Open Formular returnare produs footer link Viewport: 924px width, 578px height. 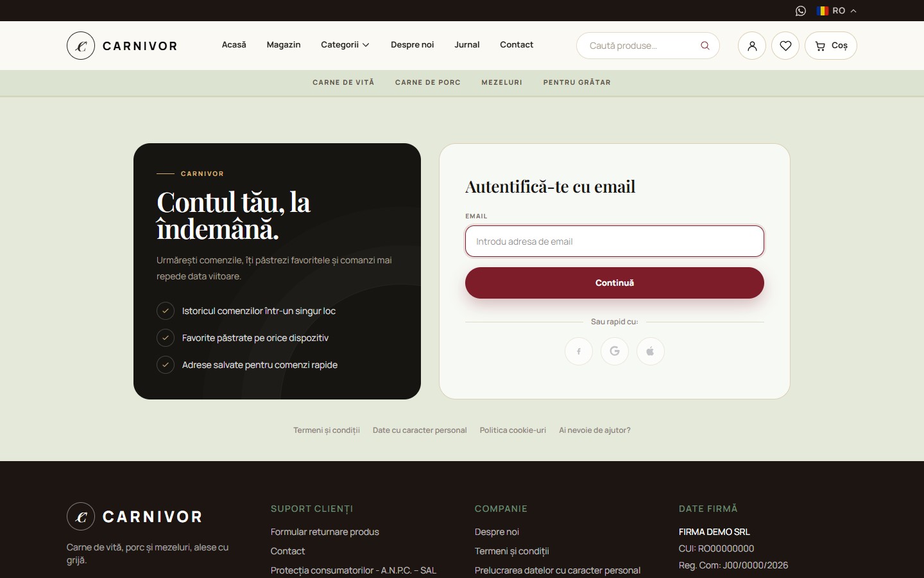(x=325, y=532)
